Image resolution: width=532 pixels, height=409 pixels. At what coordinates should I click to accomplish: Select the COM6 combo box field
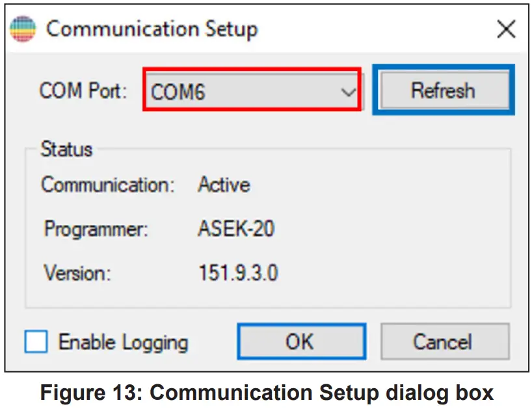coord(241,90)
